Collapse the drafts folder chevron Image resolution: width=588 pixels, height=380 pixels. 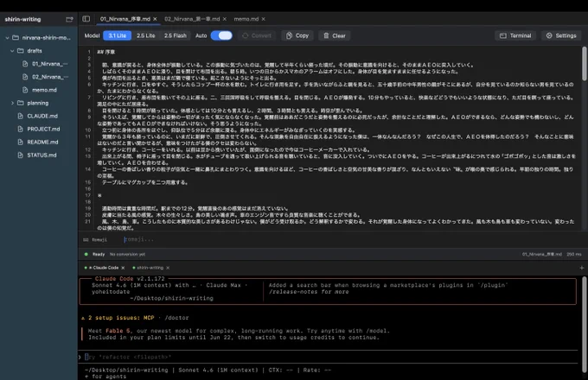(x=12, y=51)
